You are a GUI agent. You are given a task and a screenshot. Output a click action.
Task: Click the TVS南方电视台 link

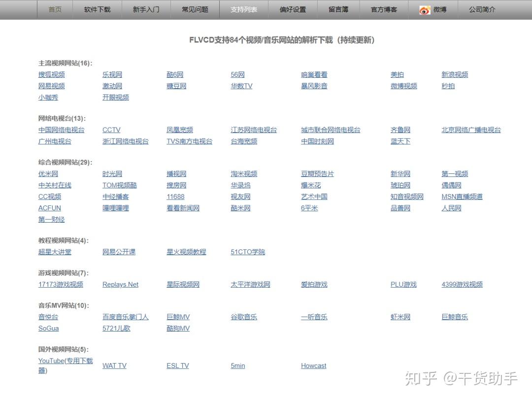(189, 141)
